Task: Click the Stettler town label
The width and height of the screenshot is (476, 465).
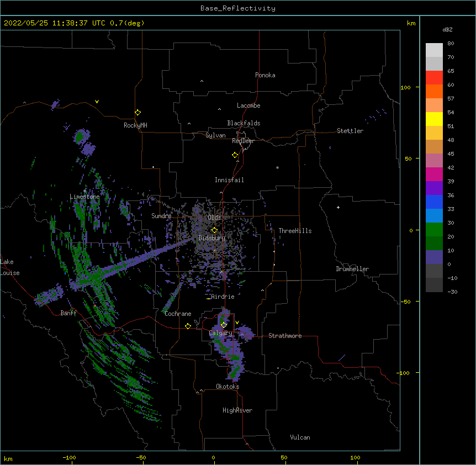Action: pos(350,131)
